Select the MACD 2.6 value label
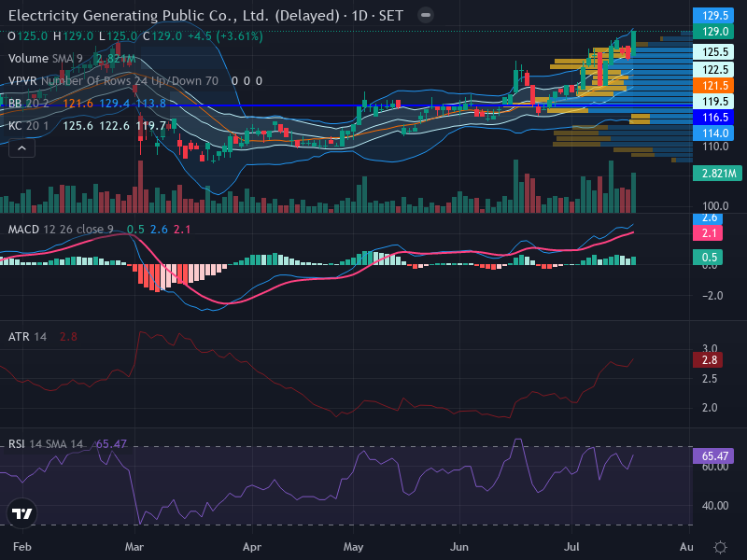 pos(708,218)
